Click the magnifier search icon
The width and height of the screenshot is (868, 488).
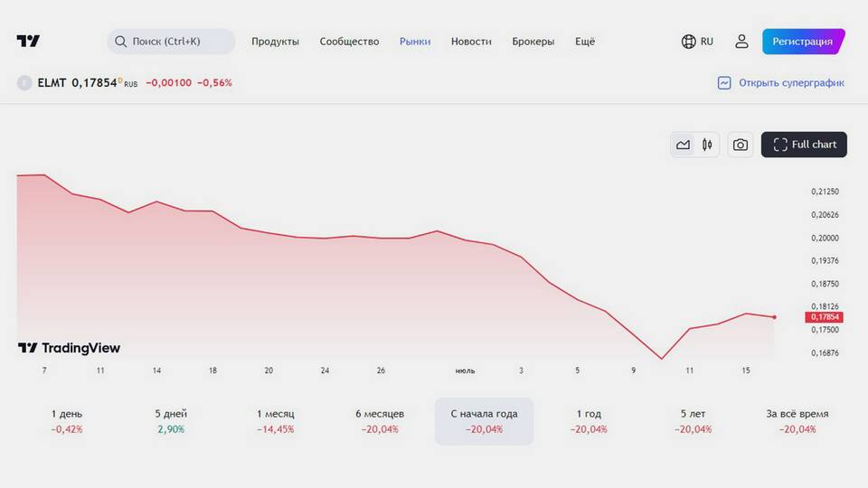tap(120, 42)
